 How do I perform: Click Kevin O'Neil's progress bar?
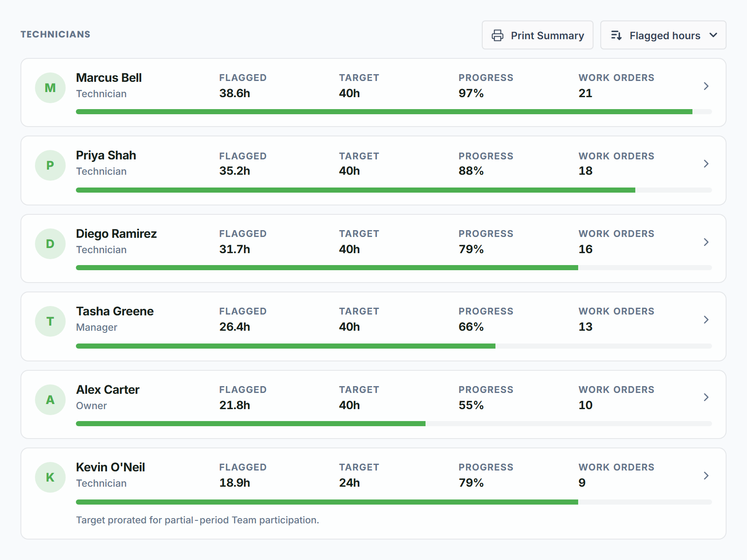tap(394, 502)
